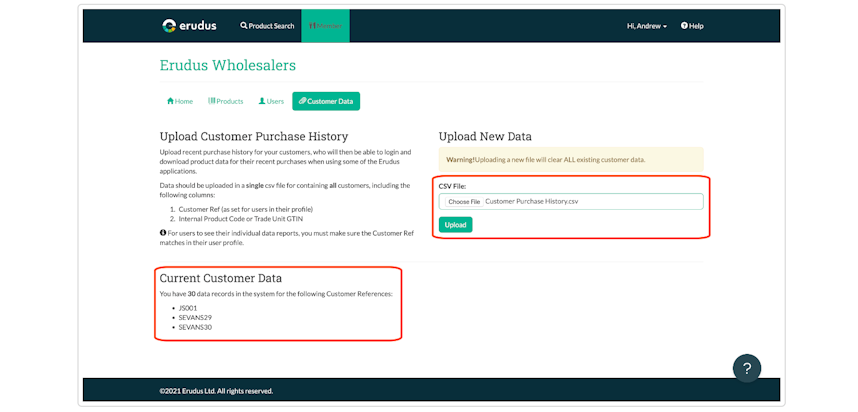Open Product Search in the top bar
858x412 pixels.
click(x=267, y=26)
